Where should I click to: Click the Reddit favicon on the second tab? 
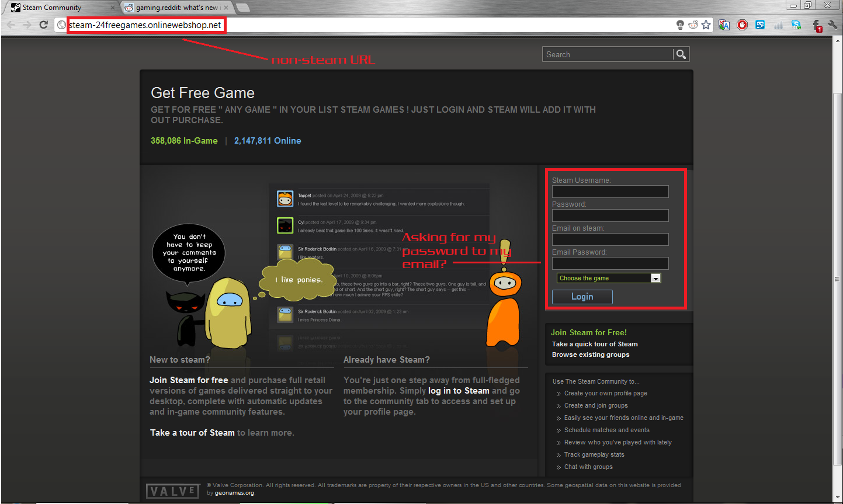[x=129, y=8]
